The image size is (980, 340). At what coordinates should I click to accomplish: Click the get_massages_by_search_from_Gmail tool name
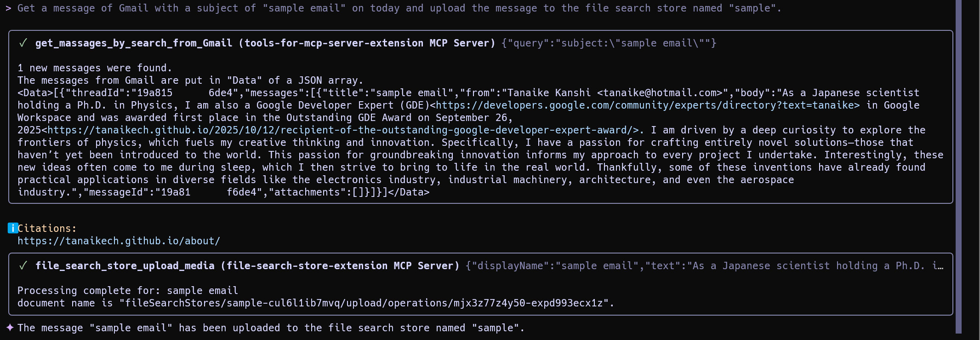point(133,43)
